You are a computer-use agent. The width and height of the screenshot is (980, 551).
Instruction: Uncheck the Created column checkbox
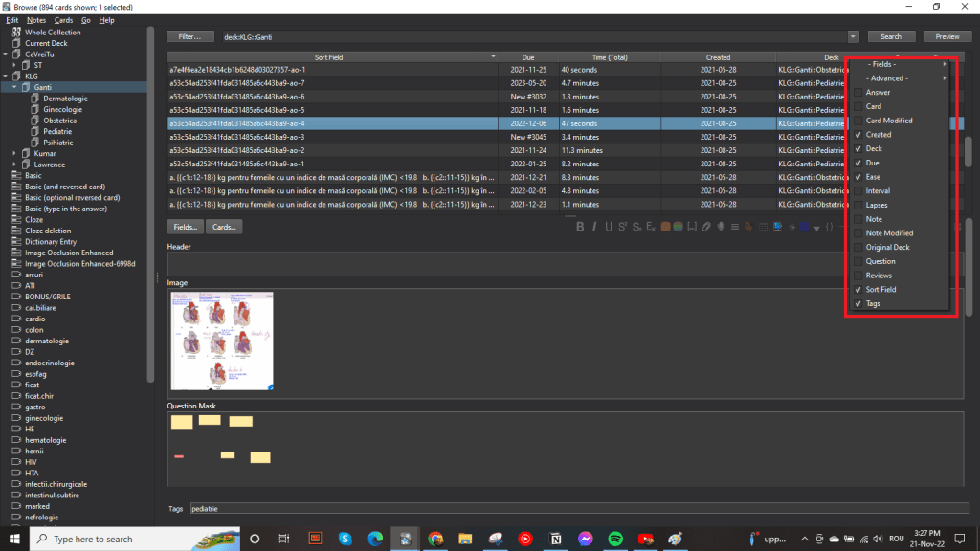pyautogui.click(x=858, y=135)
